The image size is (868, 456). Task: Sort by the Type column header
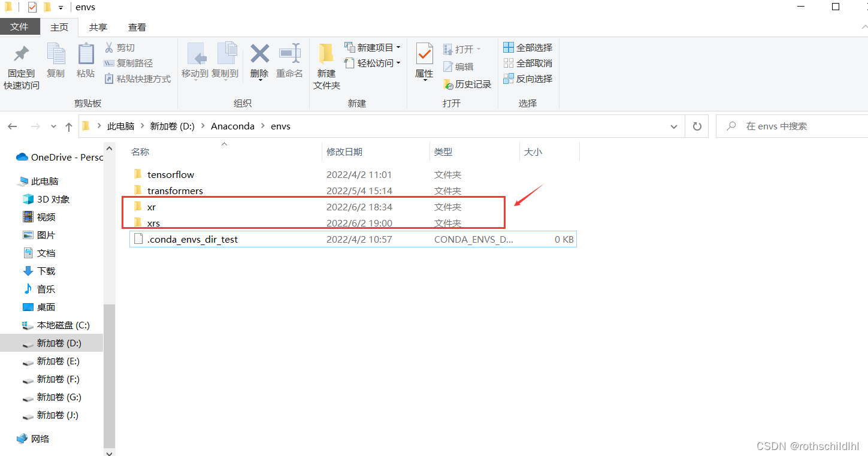click(x=474, y=152)
